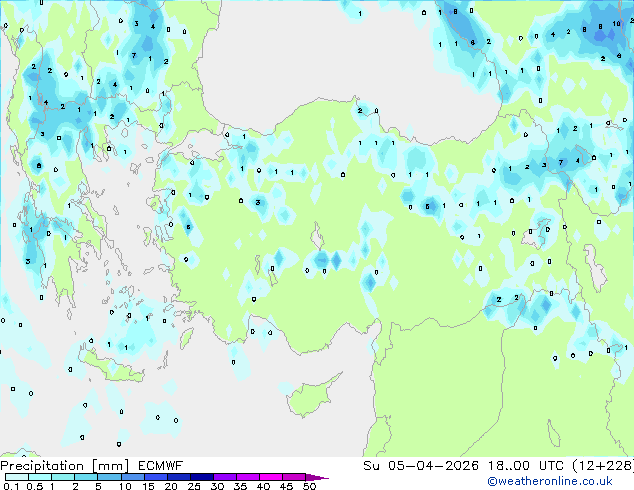Click the dark blue swatch between 25 and 30
Image resolution: width=634 pixels, height=490 pixels.
click(x=202, y=477)
